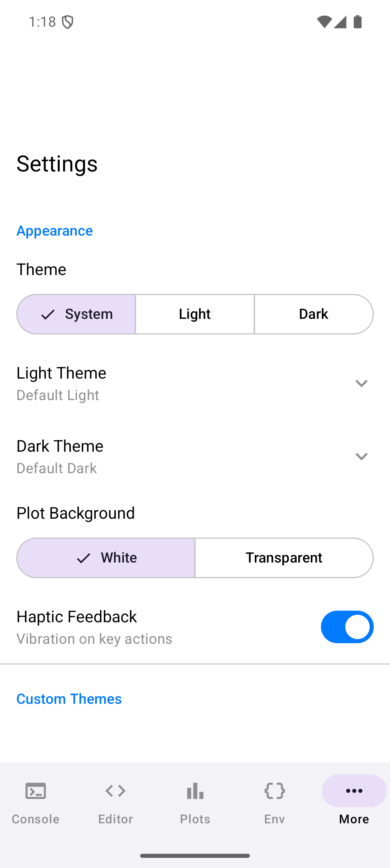Expand the Dark Theme dropdown chevron

click(x=361, y=457)
